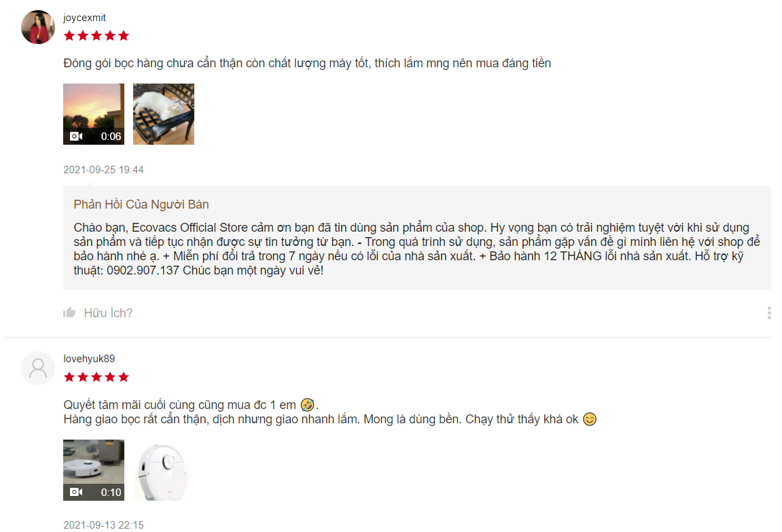Click the video camera icon on vacuum clip
The width and height of the screenshot is (782, 532).
click(x=76, y=492)
